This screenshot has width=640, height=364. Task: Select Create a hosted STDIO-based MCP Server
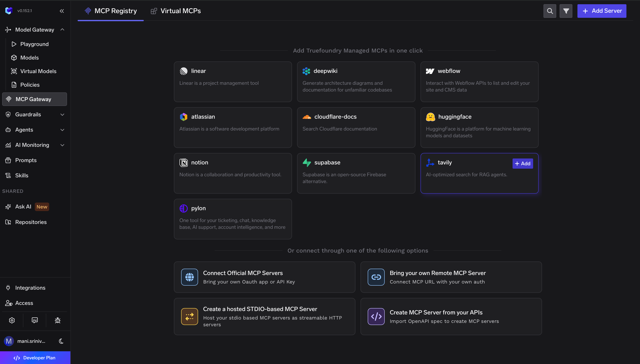(x=264, y=317)
